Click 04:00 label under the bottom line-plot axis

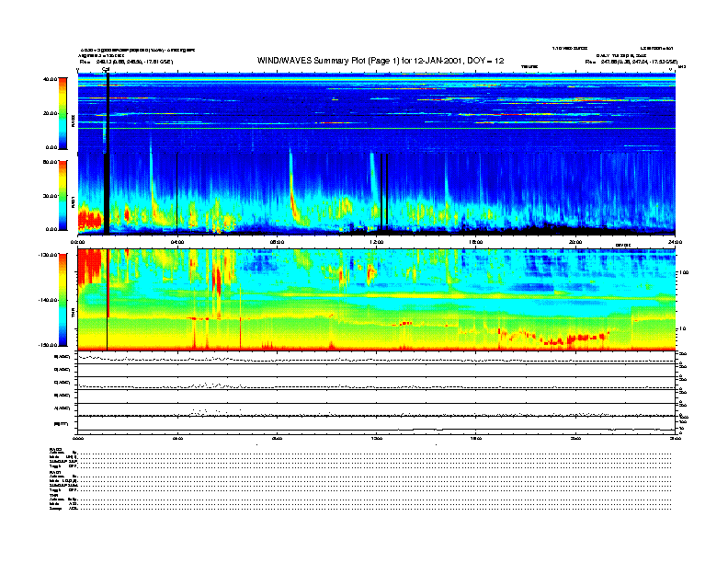[177, 438]
